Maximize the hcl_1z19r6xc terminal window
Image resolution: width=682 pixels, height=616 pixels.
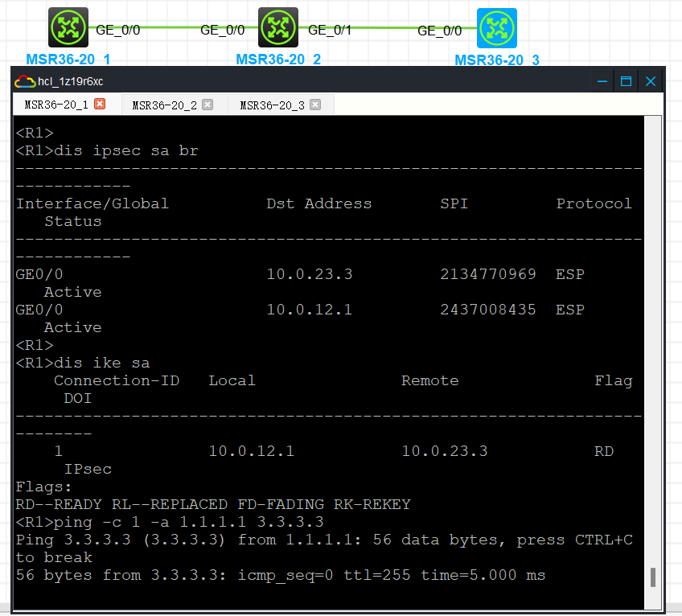pos(626,81)
